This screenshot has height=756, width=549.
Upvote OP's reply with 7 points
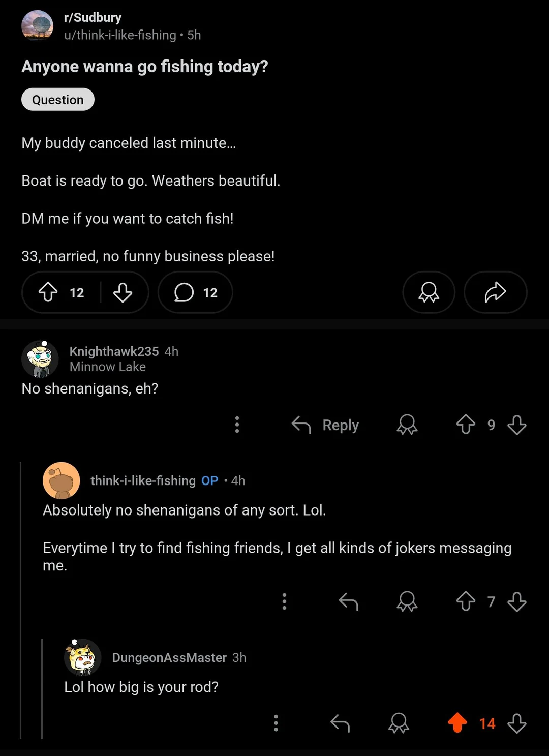click(466, 601)
